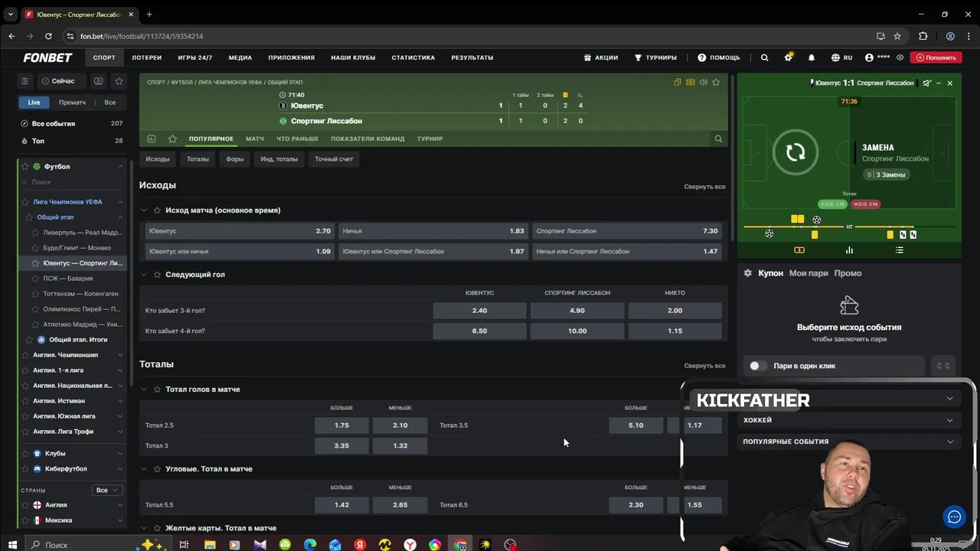The image size is (980, 551).
Task: Star the Liverpool — Real Madrid match
Action: tap(36, 233)
